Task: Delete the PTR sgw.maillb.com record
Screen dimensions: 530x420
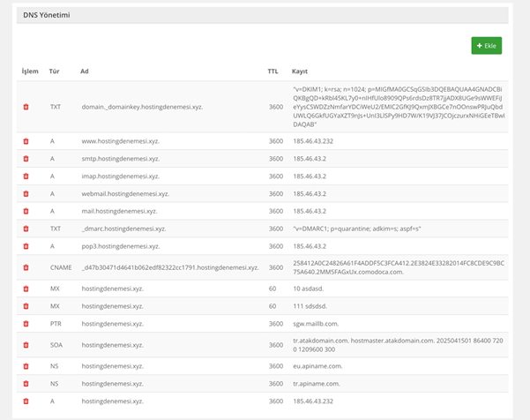Action: point(26,324)
